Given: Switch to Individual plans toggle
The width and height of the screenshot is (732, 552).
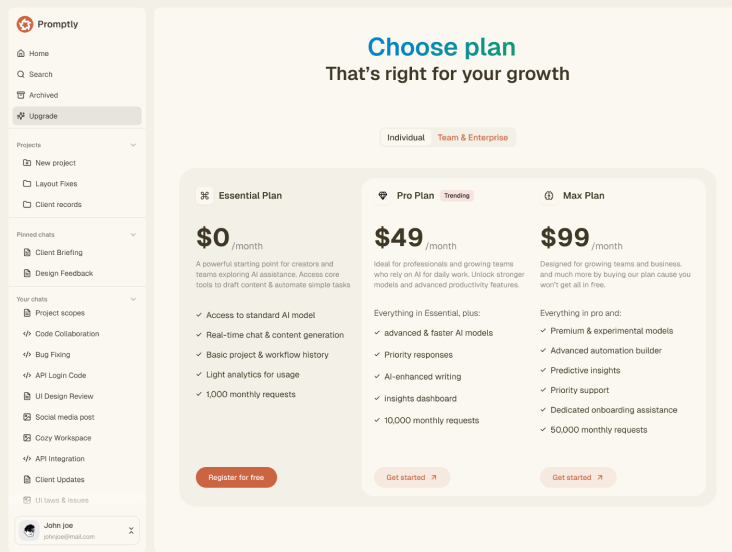Looking at the screenshot, I should tap(406, 138).
